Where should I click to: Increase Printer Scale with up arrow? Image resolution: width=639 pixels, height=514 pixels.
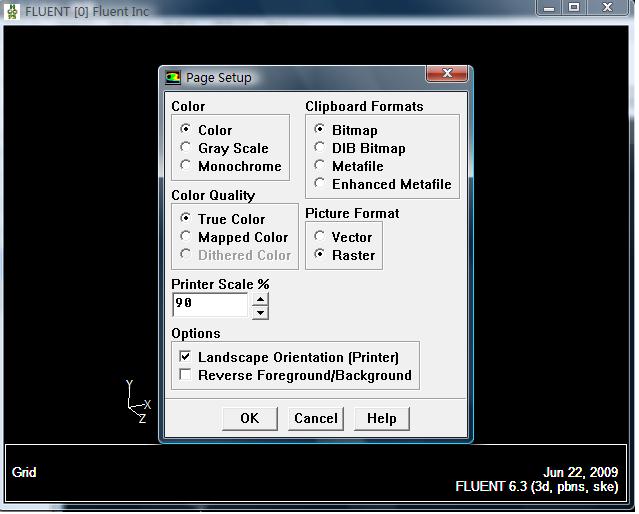260,298
